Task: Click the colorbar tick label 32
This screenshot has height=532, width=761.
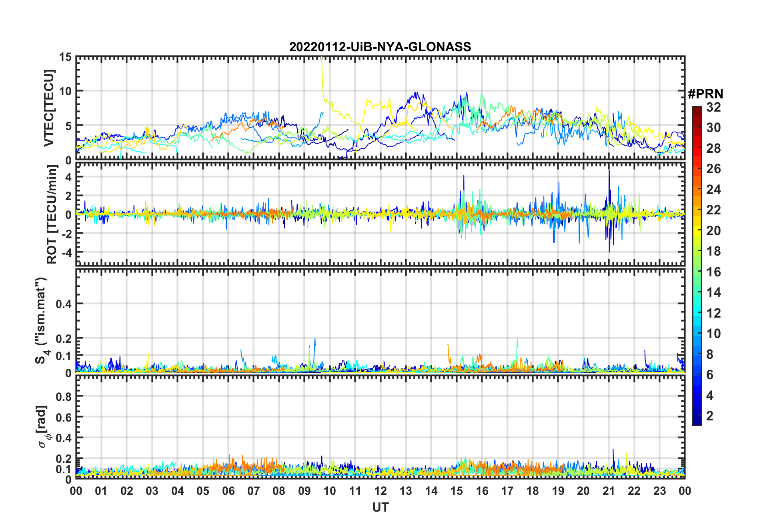Action: (713, 107)
